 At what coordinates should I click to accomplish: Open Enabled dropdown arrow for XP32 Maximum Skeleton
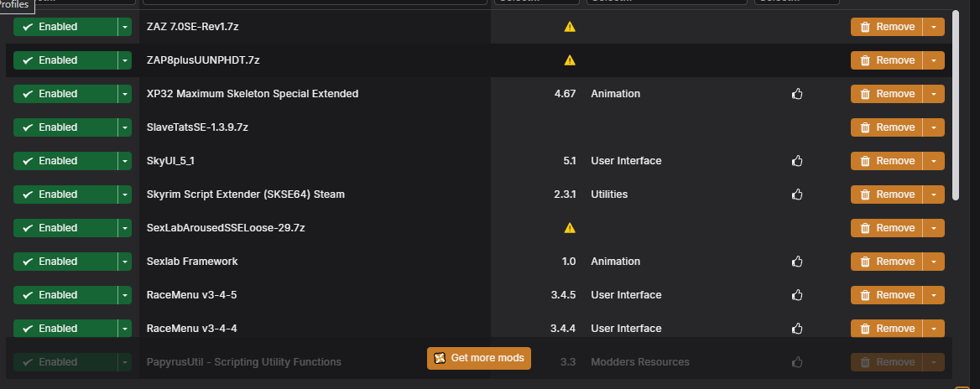(125, 94)
